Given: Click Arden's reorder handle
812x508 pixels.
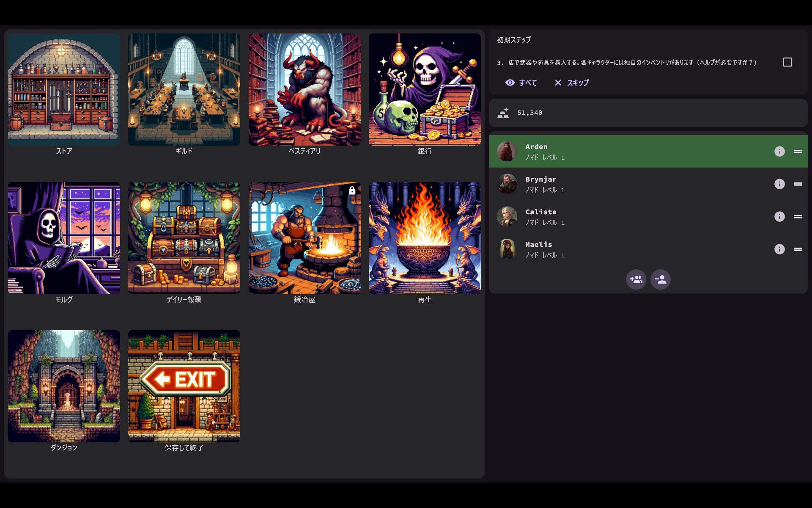Looking at the screenshot, I should 798,152.
